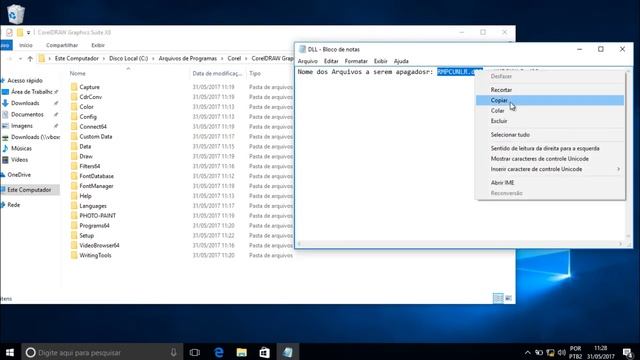Image resolution: width=640 pixels, height=360 pixels.
Task: Open Capture folder in Explorer
Action: [x=89, y=87]
